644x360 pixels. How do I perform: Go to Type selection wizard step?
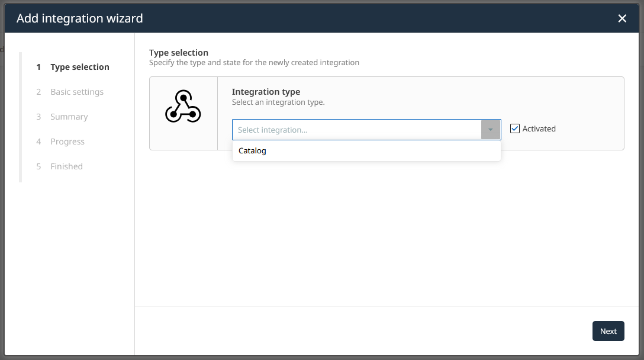coord(79,67)
